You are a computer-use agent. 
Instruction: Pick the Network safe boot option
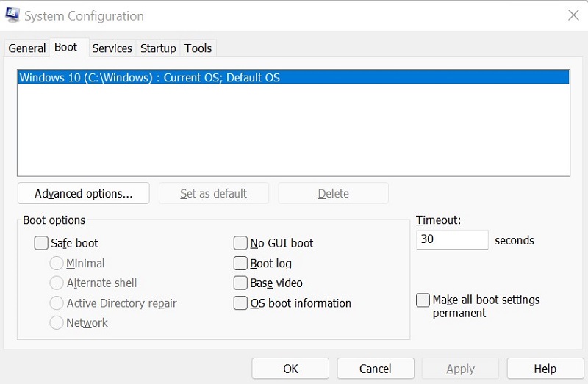click(57, 322)
